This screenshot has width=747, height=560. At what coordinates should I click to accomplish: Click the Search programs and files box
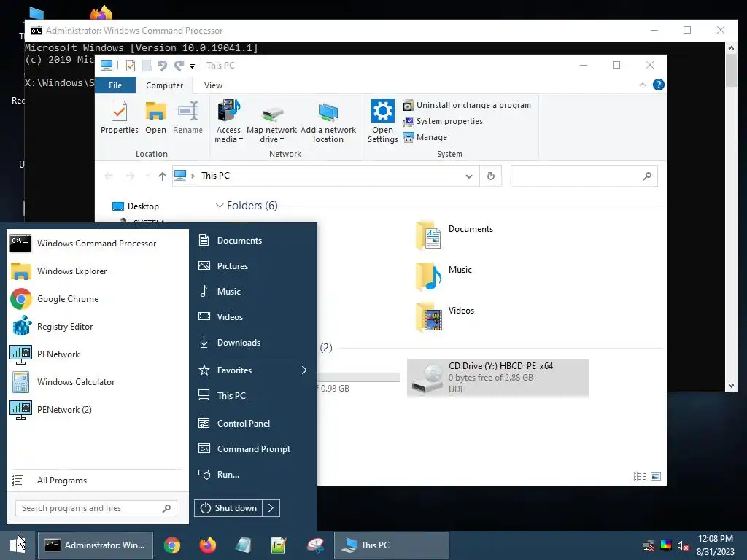pyautogui.click(x=96, y=508)
